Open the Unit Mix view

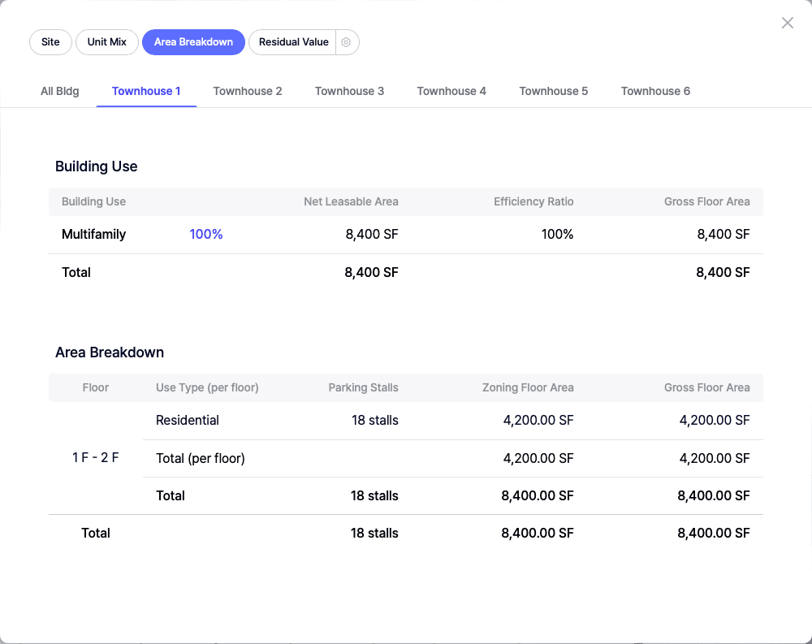tap(107, 42)
